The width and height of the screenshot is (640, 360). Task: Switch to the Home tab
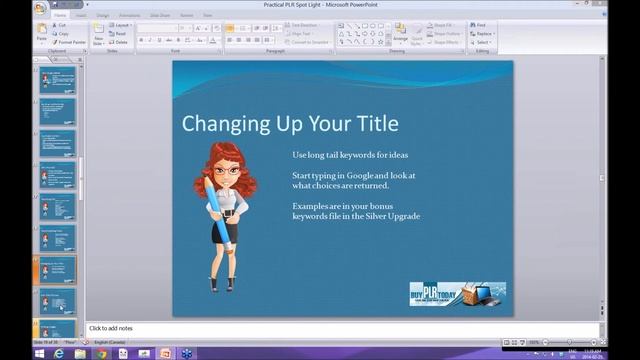click(60, 15)
